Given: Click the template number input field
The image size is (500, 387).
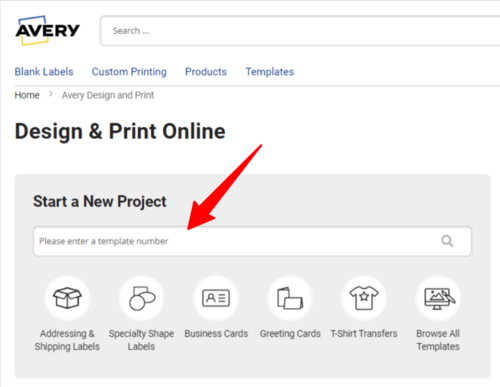Looking at the screenshot, I should coord(252,241).
